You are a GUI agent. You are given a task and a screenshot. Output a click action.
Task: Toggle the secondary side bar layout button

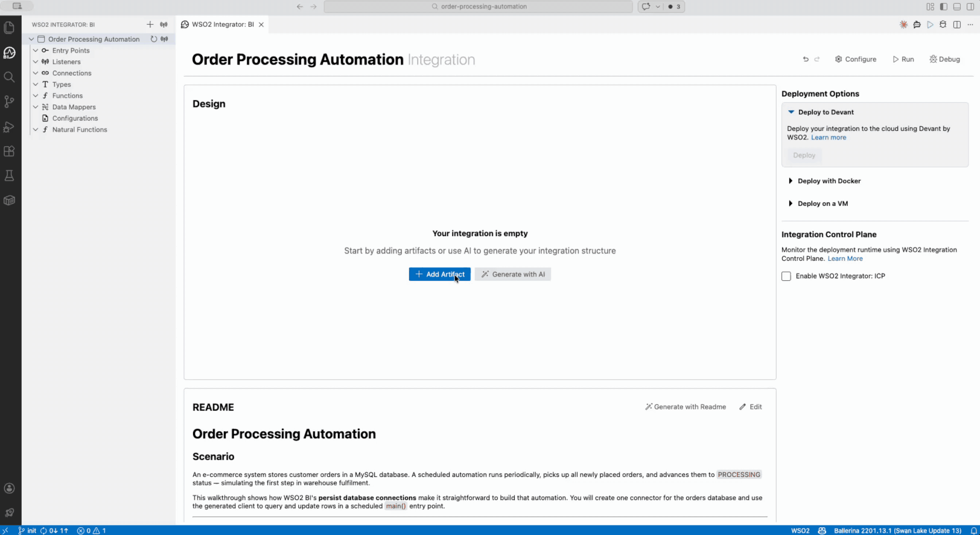coord(970,7)
